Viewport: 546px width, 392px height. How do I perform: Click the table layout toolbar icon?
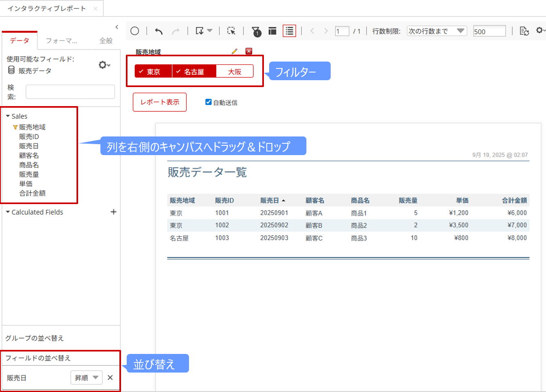pos(272,31)
